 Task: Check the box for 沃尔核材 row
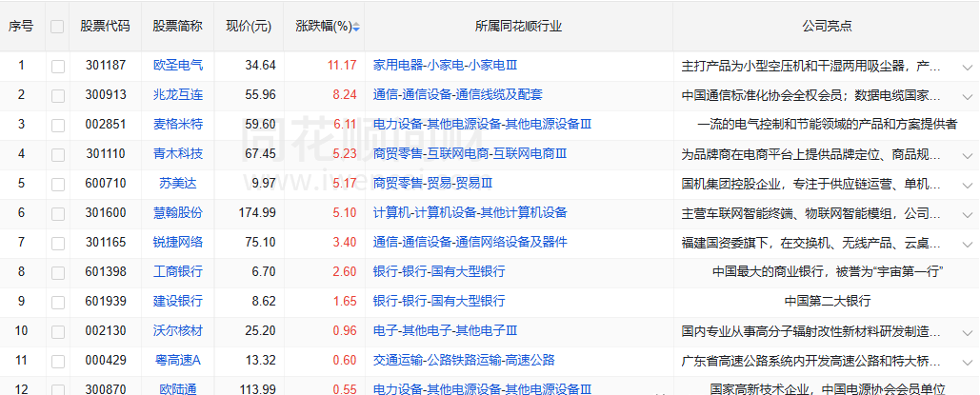[58, 331]
